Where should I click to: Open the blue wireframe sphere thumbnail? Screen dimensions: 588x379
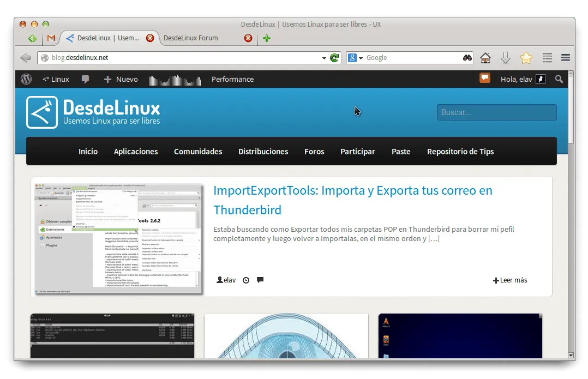click(x=286, y=335)
